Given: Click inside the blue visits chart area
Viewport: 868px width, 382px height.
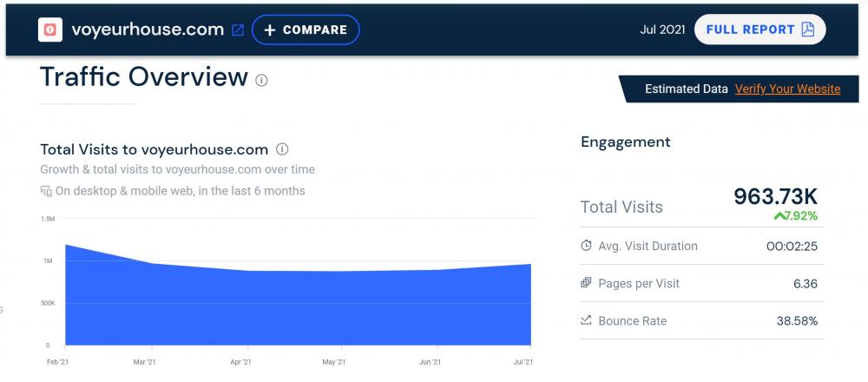Looking at the screenshot, I should pyautogui.click(x=295, y=304).
